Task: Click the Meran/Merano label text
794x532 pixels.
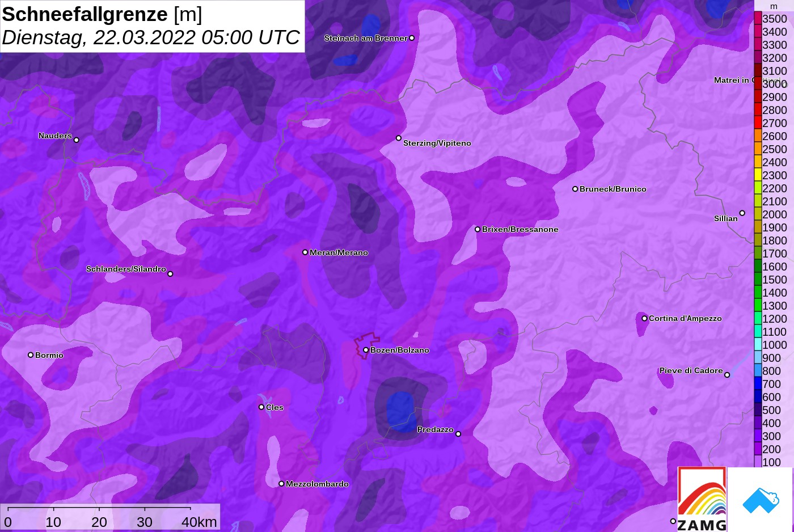Action: pos(339,252)
